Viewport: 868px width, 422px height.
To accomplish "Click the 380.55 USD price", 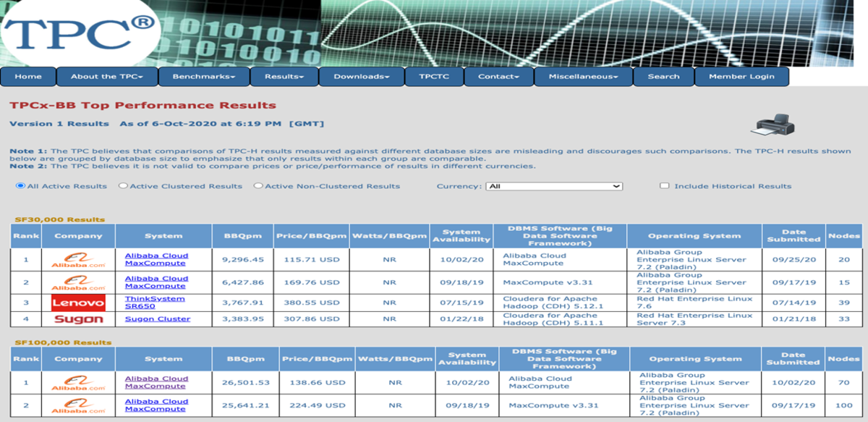I will pos(313,303).
